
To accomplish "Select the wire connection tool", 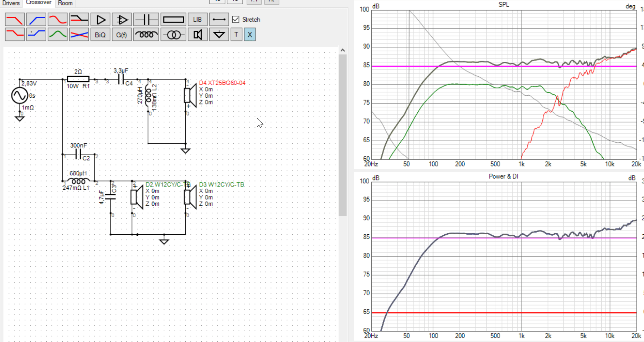I will 219,20.
